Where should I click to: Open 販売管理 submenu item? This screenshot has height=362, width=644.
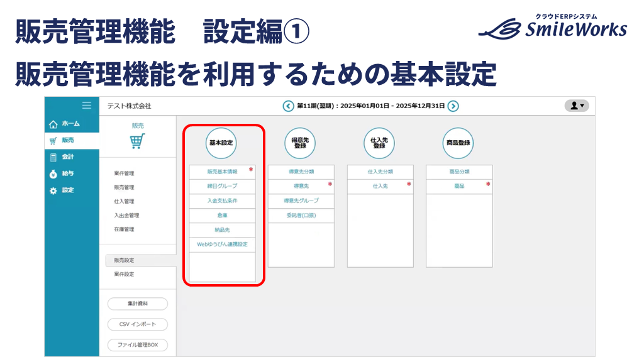pos(124,187)
